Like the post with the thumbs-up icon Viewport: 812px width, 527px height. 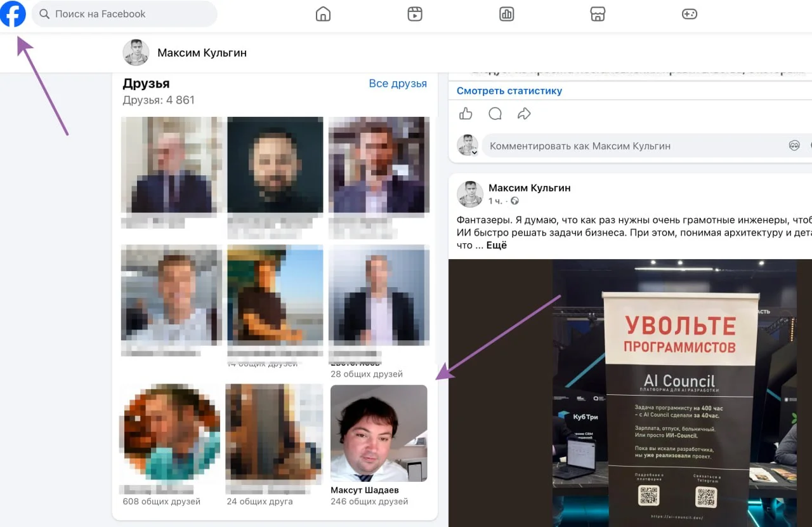point(466,114)
